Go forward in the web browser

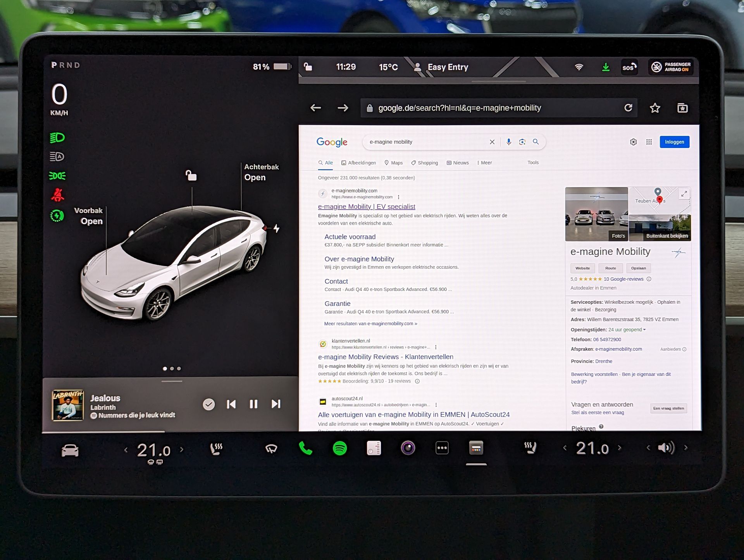(x=343, y=108)
